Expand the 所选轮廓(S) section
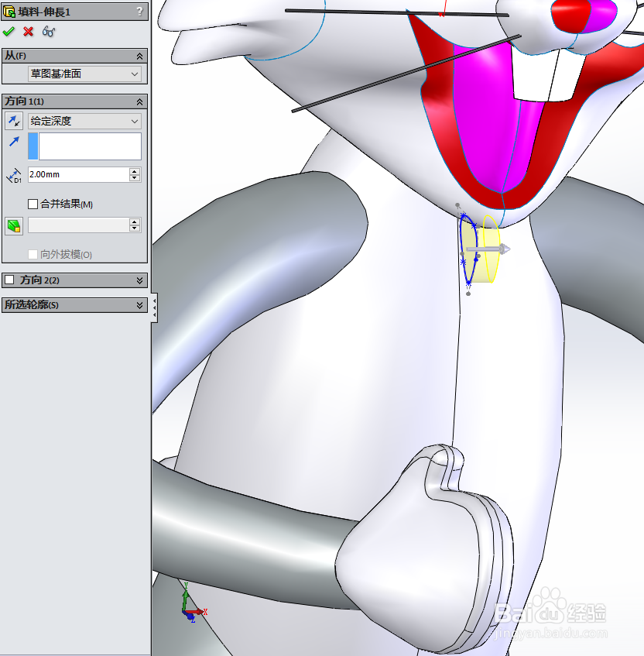 pyautogui.click(x=139, y=305)
